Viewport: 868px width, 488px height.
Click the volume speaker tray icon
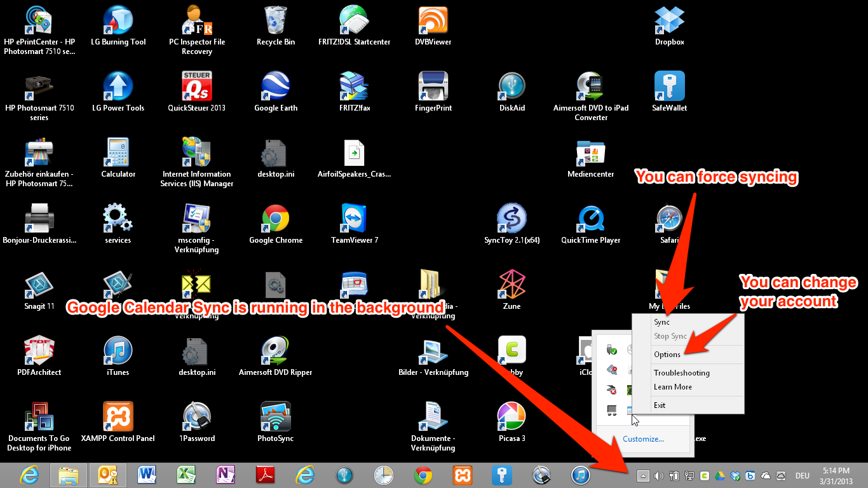658,475
